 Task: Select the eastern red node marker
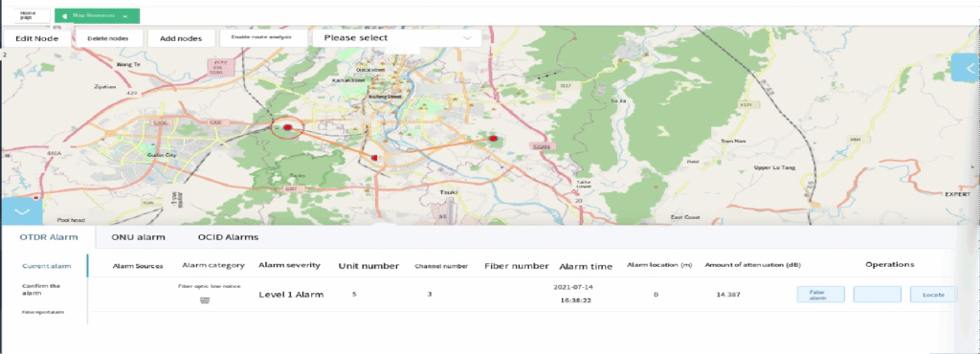click(x=493, y=138)
